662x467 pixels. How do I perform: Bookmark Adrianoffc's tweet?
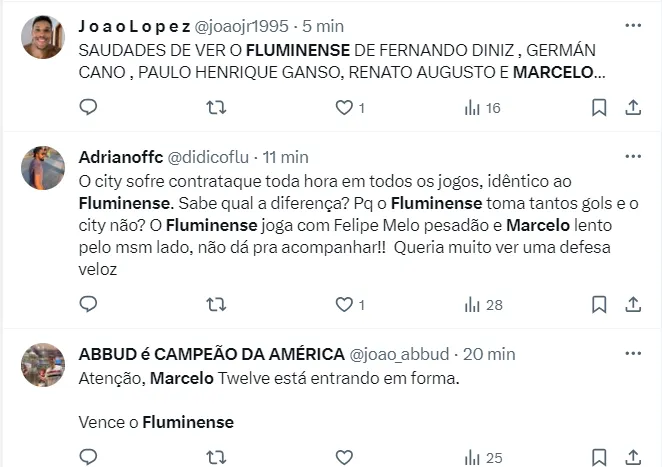tap(599, 304)
